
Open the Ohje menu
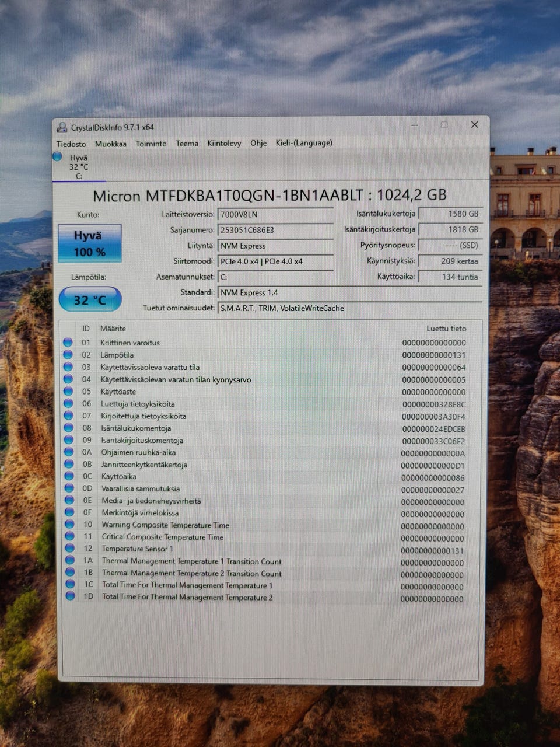pos(258,143)
